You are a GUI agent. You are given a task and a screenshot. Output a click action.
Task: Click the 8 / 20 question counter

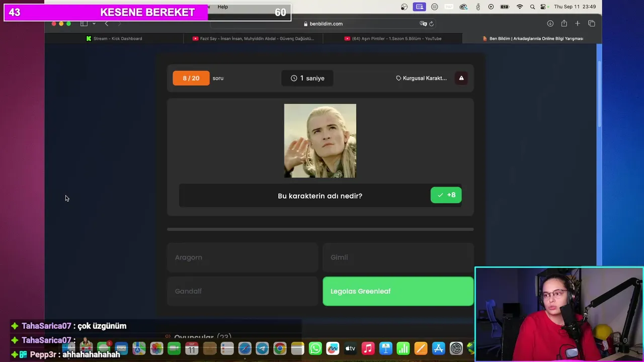pos(191,78)
